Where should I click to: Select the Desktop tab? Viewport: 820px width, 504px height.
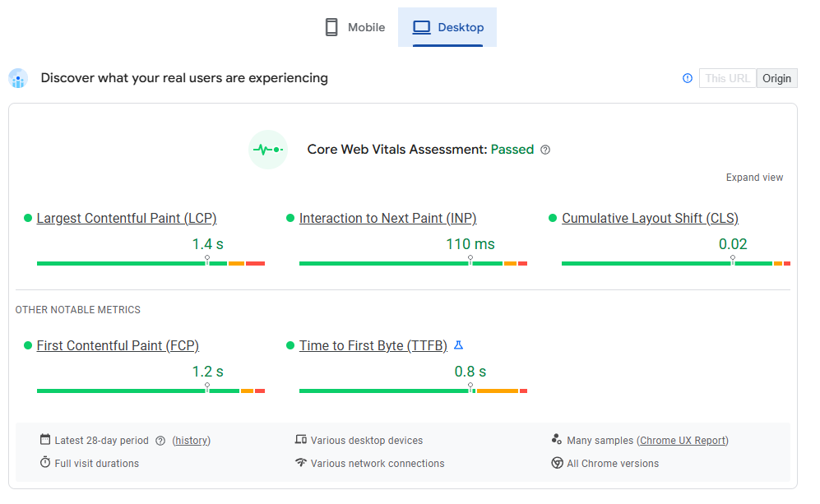[x=447, y=27]
